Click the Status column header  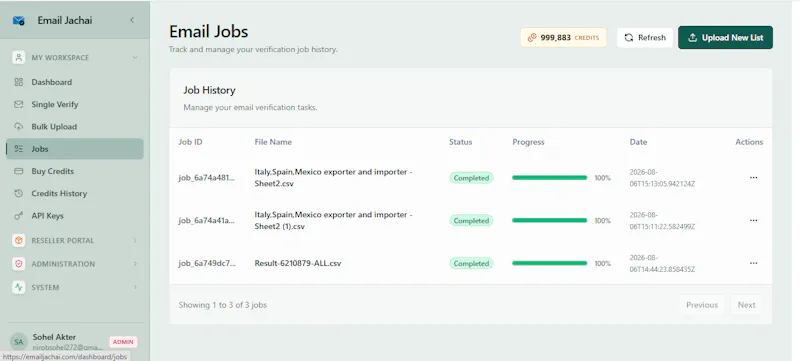click(460, 142)
